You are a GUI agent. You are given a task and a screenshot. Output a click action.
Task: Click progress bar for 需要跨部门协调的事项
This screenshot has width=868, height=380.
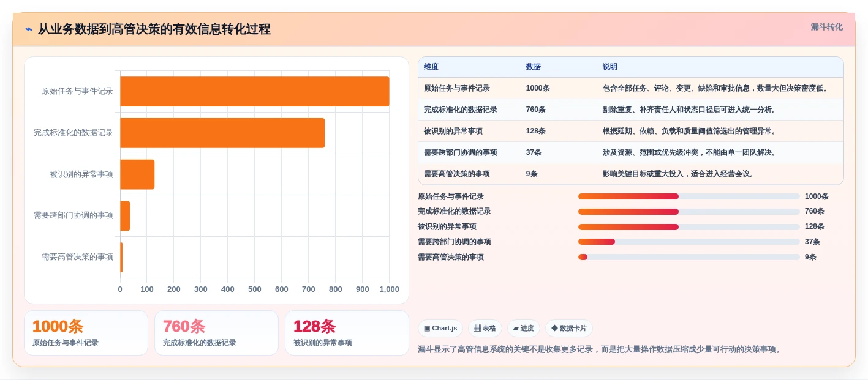(x=689, y=242)
